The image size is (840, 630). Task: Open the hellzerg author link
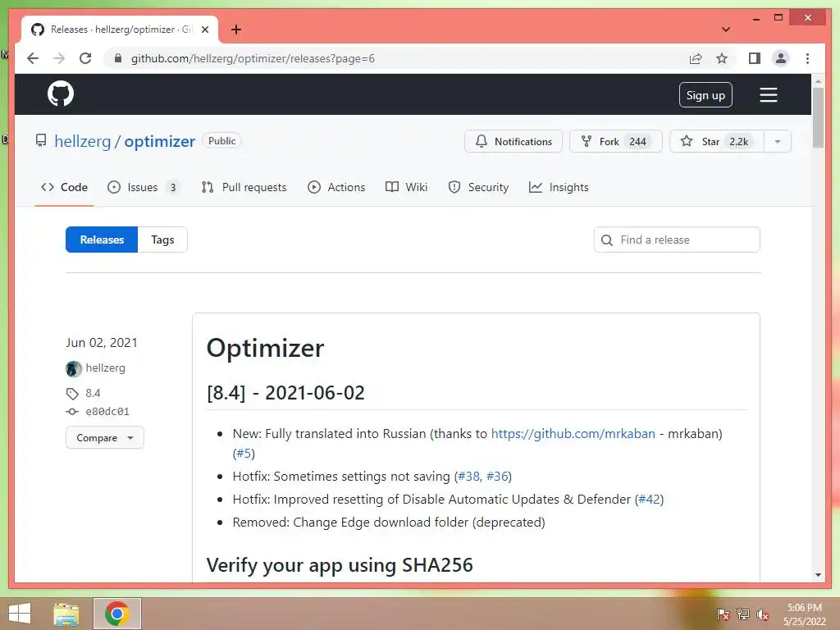106,368
